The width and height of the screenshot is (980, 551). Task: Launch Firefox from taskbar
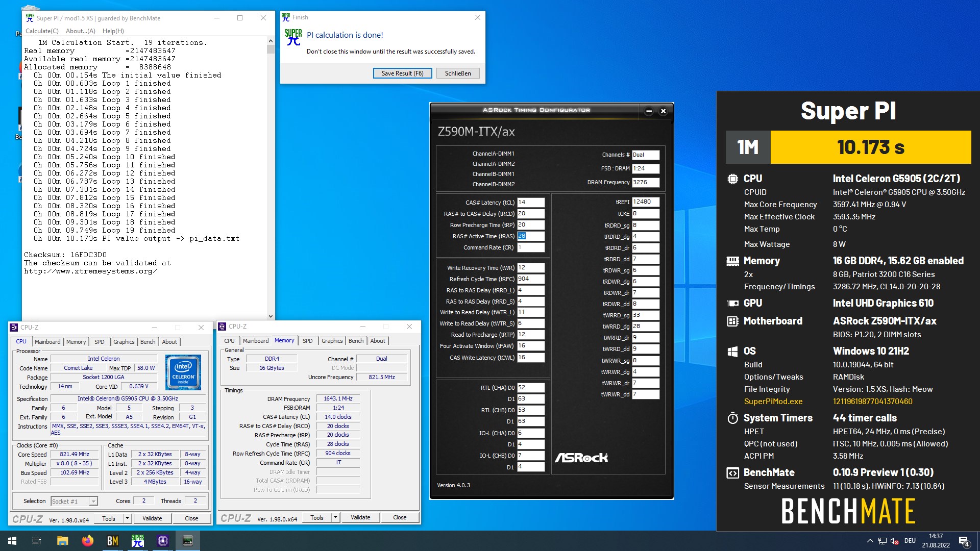[88, 541]
